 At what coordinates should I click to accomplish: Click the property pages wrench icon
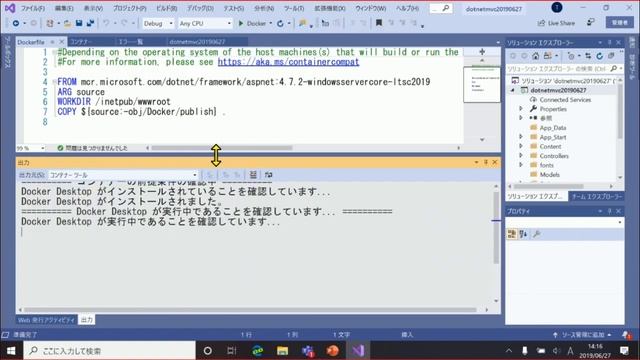pyautogui.click(x=536, y=234)
